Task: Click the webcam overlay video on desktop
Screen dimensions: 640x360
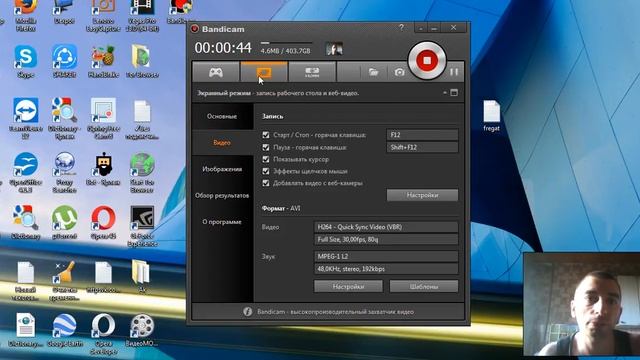Action: 582,304
